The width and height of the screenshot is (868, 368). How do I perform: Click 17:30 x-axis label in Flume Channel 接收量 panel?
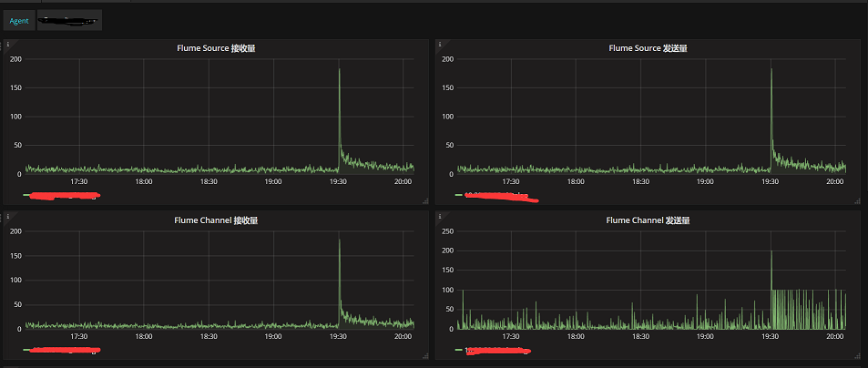pyautogui.click(x=79, y=336)
